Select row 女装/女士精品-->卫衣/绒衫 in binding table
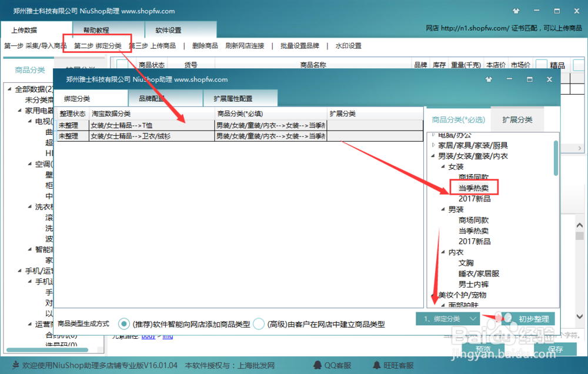Screen dimensions: 588x374 [x=240, y=136]
